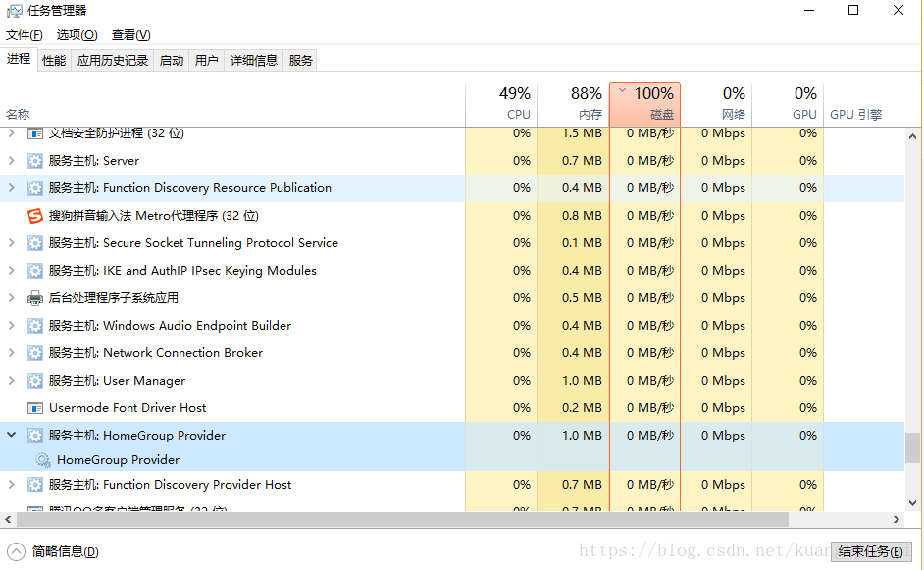
Task: Click the horizontal scrollbar left arrow
Action: click(x=8, y=519)
